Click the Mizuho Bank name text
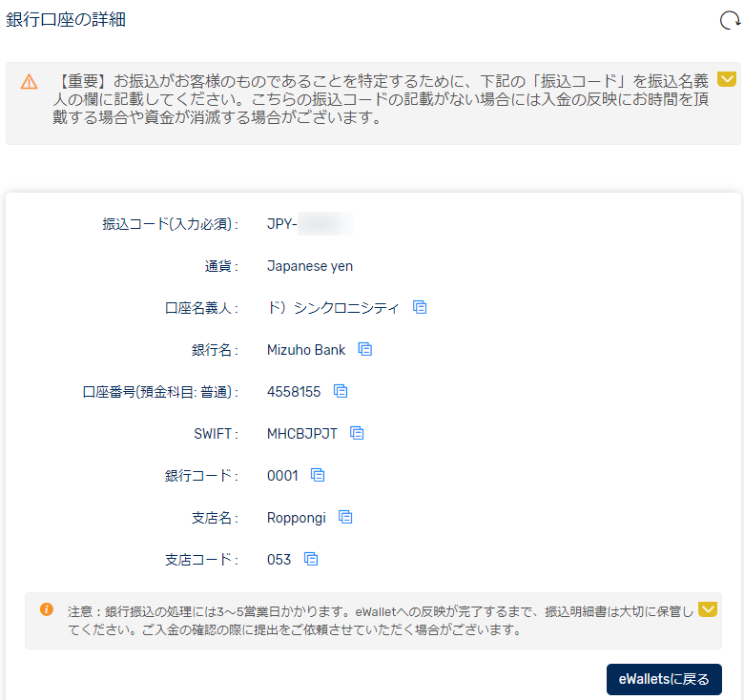Screen dimensions: 744x700 (306, 350)
